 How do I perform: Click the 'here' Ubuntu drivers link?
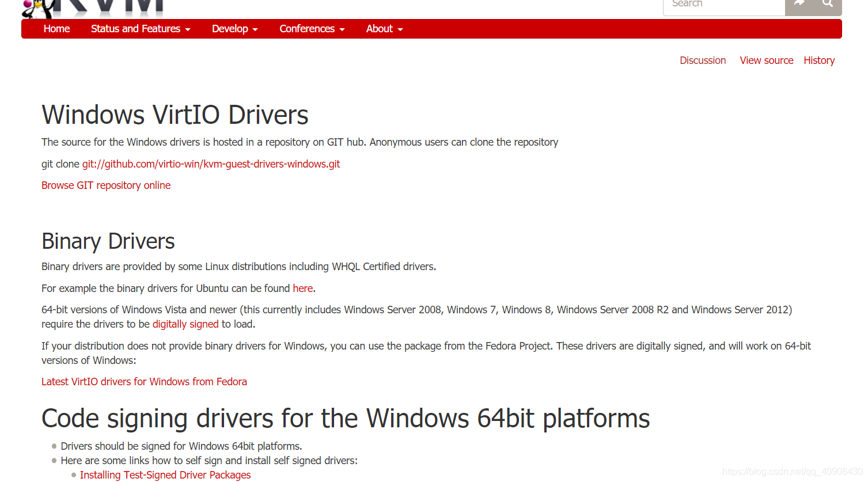click(x=303, y=289)
